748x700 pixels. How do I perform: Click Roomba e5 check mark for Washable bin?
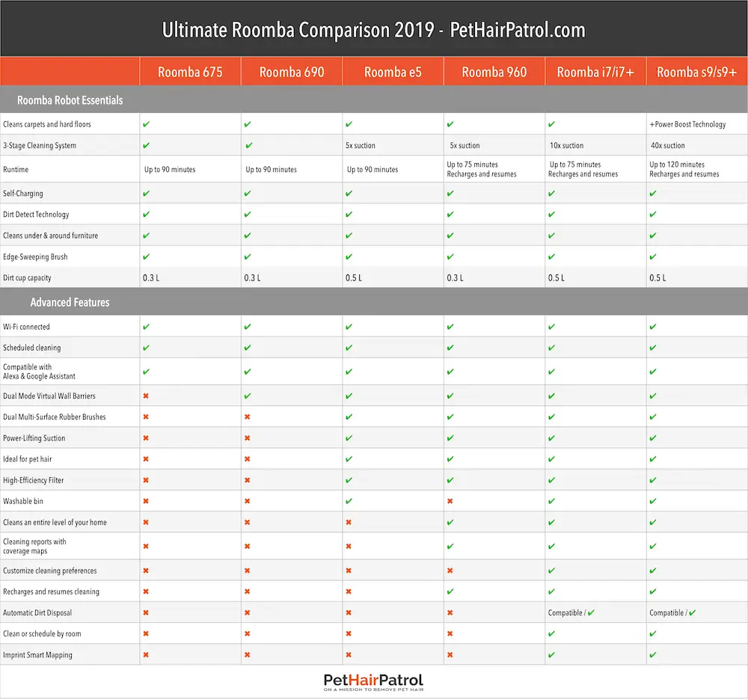coord(349,501)
